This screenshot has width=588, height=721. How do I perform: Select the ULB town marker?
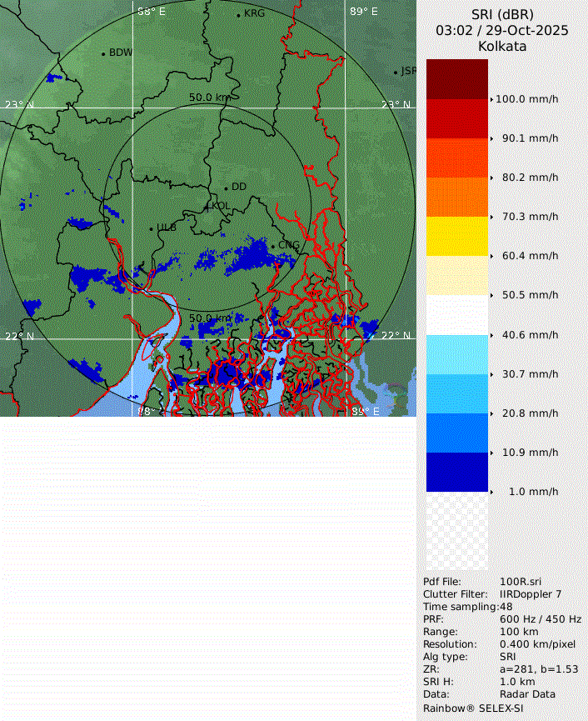tap(151, 228)
